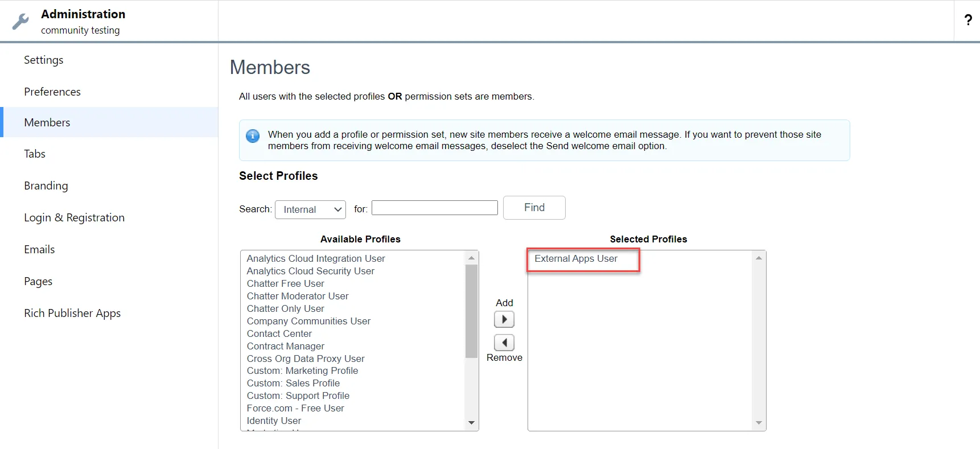Click the info icon in the welcome email notice

click(x=252, y=135)
